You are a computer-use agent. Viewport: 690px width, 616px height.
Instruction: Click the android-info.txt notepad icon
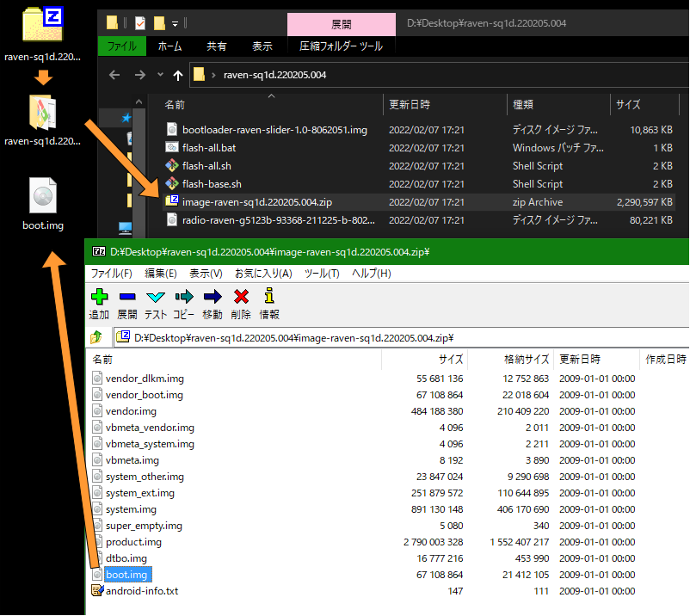[x=97, y=590]
